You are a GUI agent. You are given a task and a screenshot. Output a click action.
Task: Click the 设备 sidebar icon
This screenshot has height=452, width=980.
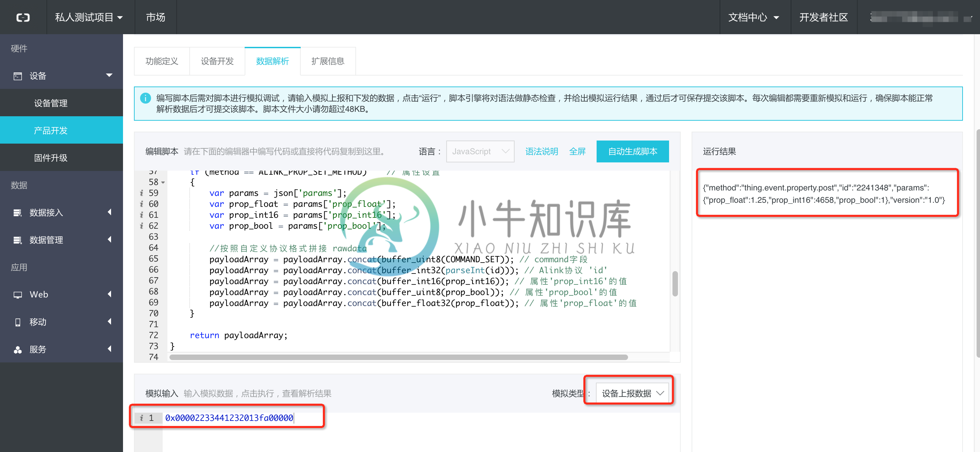(17, 76)
